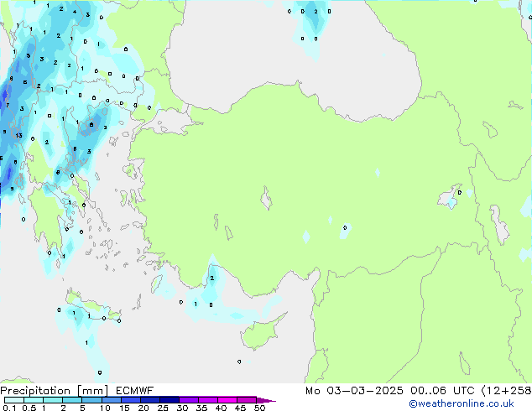Viewport: 532px width, 411px height.
Task: Select the 5–10 mm legend color box
Action: tap(91, 400)
